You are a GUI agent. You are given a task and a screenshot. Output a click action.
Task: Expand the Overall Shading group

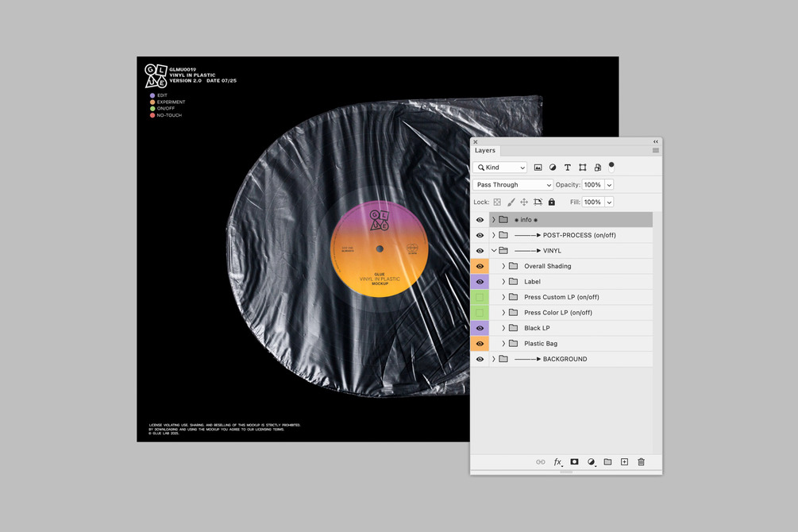(503, 266)
